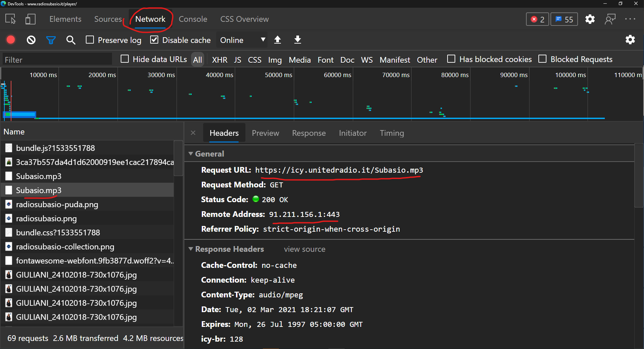Image resolution: width=644 pixels, height=349 pixels.
Task: Select the radiosubasio-collection.png request
Action: click(x=87, y=246)
